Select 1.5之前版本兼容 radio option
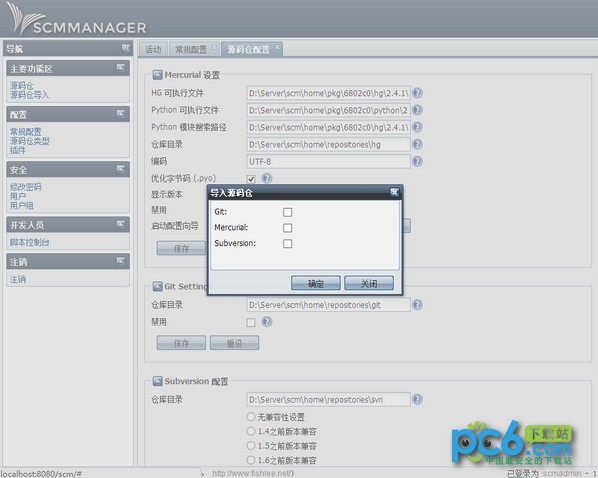 251,445
